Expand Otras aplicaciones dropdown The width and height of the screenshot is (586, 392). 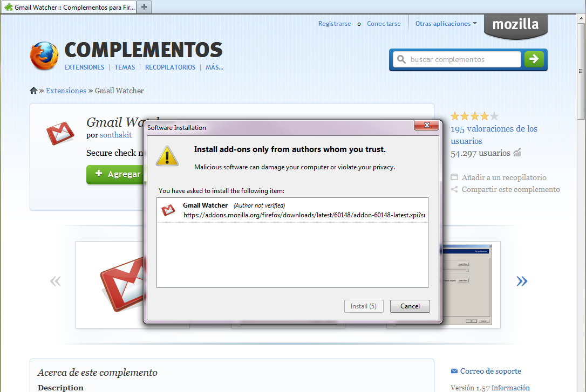click(x=446, y=24)
